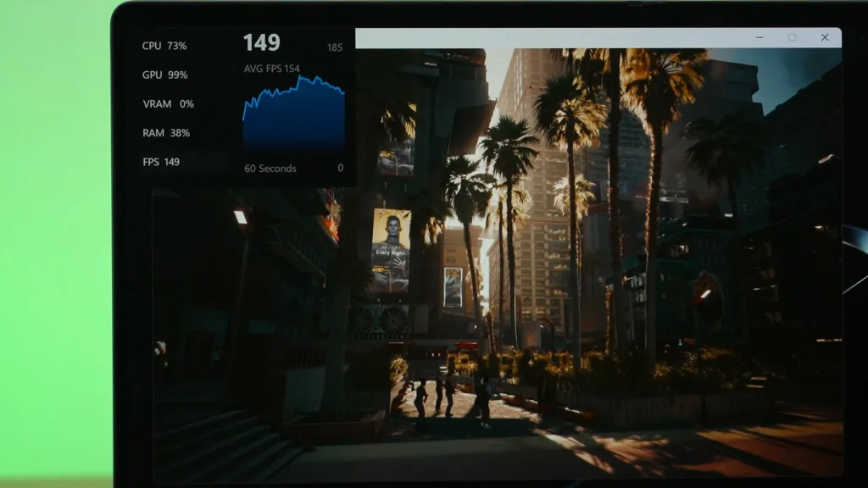Click the large 149 readout above the graph
Screen dimensions: 868x488
pos(262,42)
